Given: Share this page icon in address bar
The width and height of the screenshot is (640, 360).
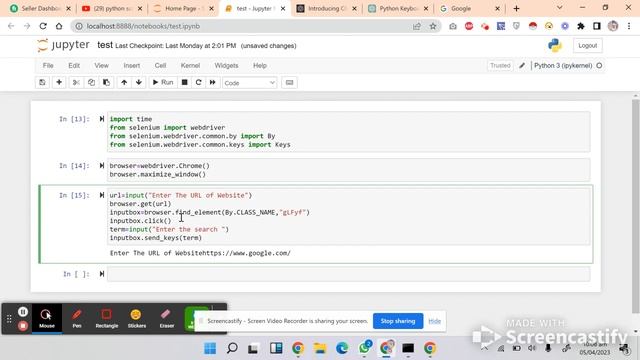Looking at the screenshot, I should 417,26.
